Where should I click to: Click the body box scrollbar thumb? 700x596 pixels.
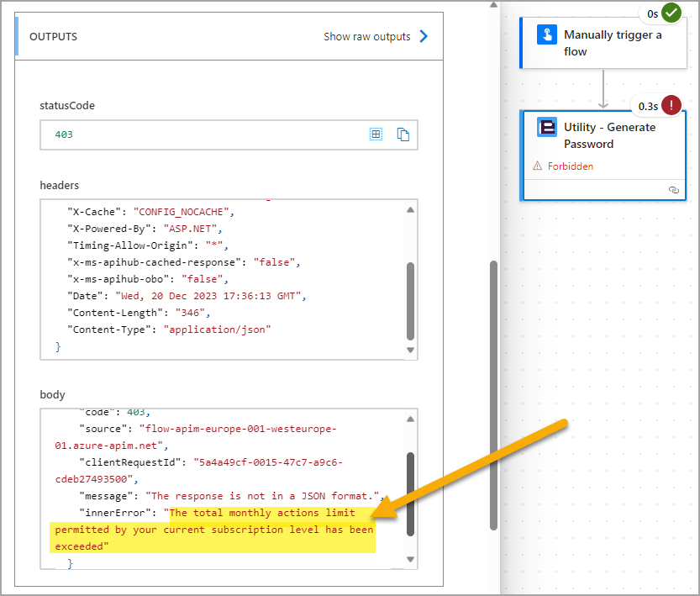point(410,494)
